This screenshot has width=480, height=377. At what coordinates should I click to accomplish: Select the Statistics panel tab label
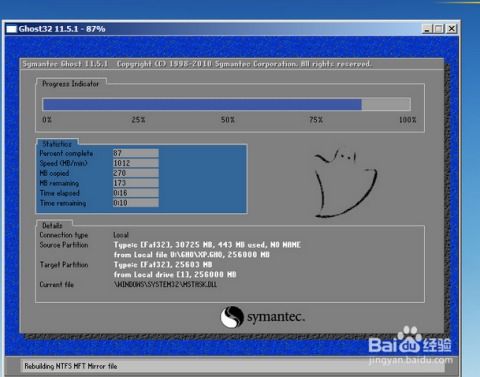(57, 144)
